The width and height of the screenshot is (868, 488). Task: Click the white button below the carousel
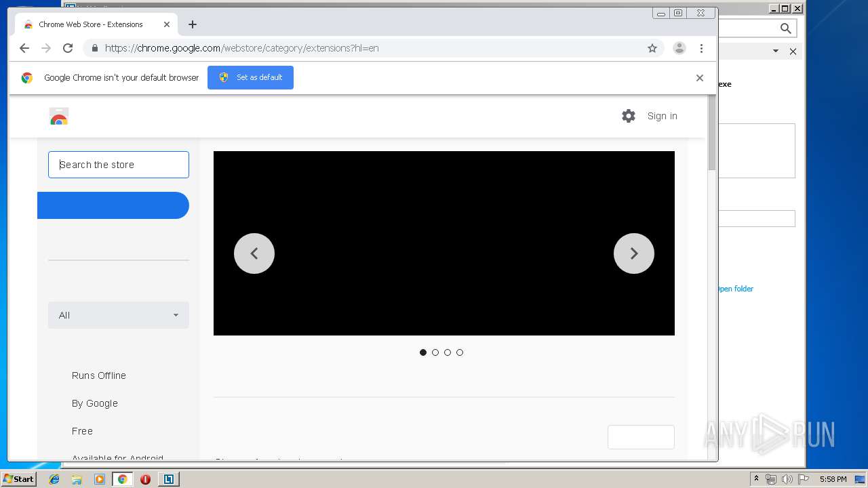coord(641,437)
